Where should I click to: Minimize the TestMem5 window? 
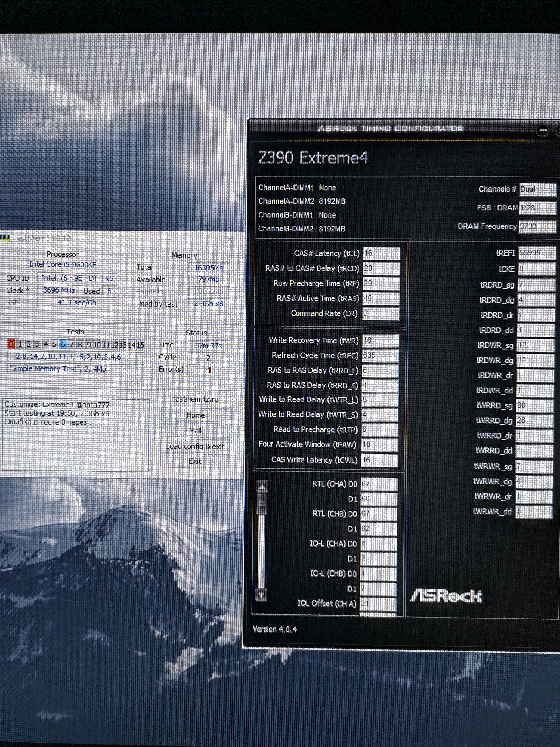tap(168, 240)
